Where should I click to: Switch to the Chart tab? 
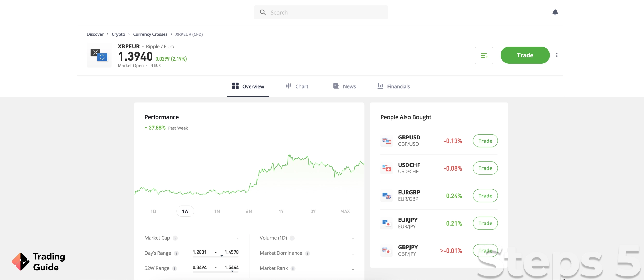coord(297,86)
